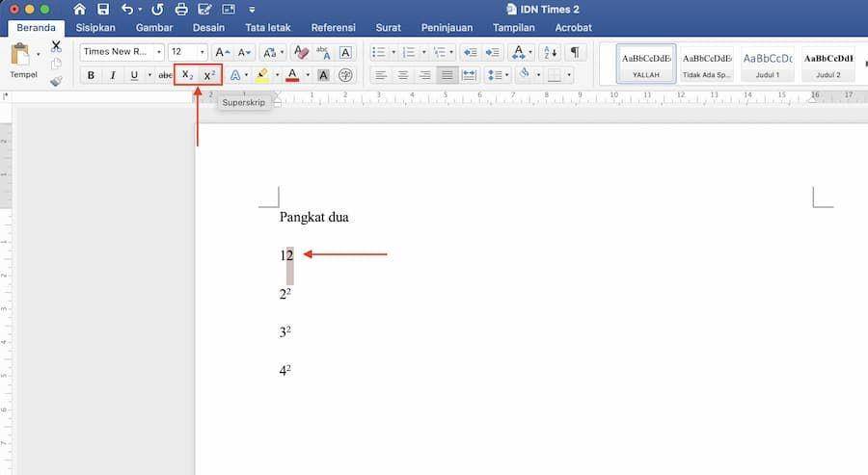Sort text using the A-Z sort icon
The image size is (868, 475).
551,53
